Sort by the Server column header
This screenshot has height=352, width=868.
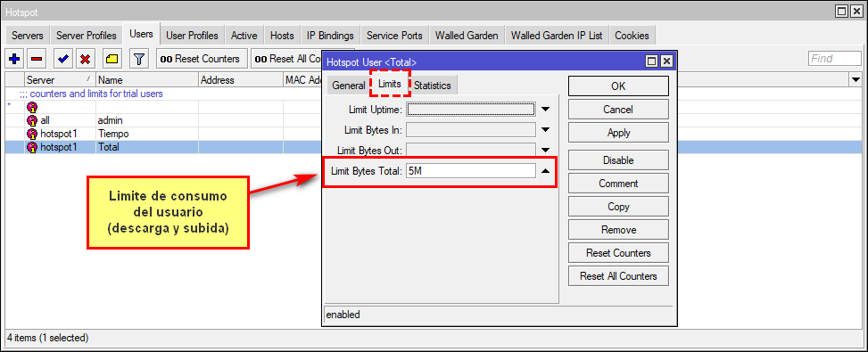pyautogui.click(x=61, y=80)
